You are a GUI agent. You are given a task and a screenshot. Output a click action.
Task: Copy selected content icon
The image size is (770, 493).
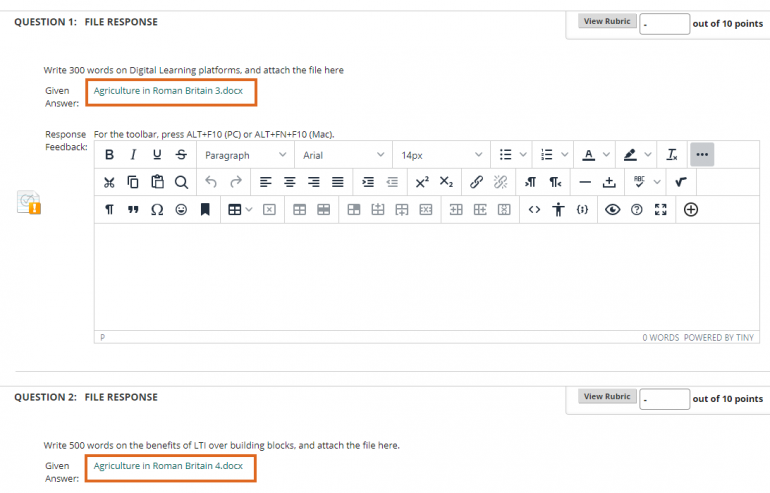133,183
